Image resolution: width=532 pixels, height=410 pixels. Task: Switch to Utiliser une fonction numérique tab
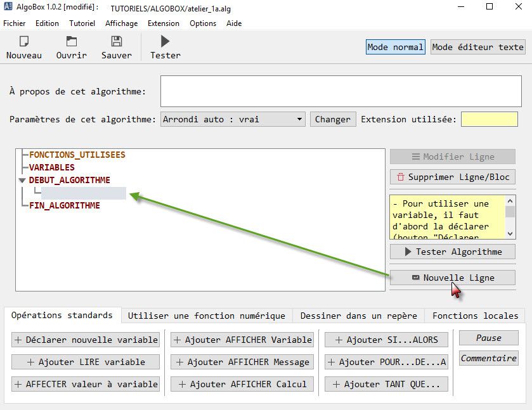pyautogui.click(x=207, y=316)
